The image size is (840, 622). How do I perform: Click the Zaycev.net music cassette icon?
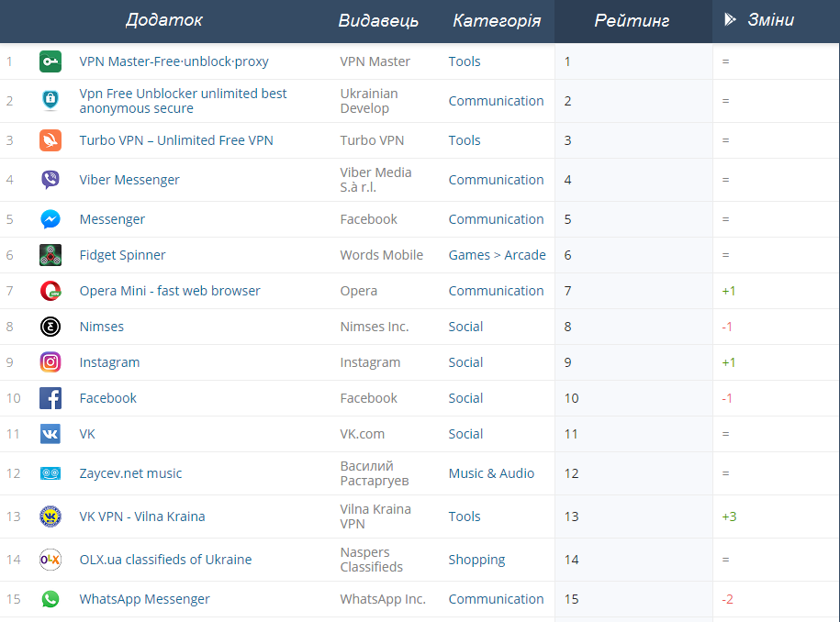pos(50,473)
